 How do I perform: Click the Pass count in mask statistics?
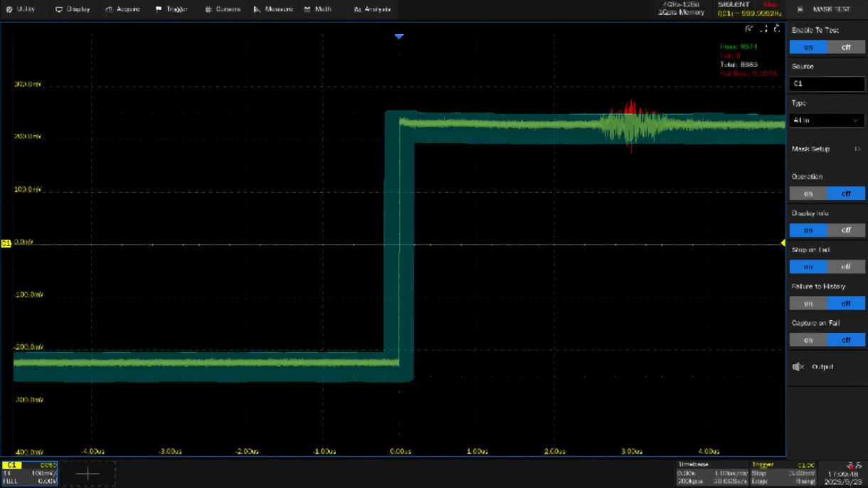click(x=739, y=46)
